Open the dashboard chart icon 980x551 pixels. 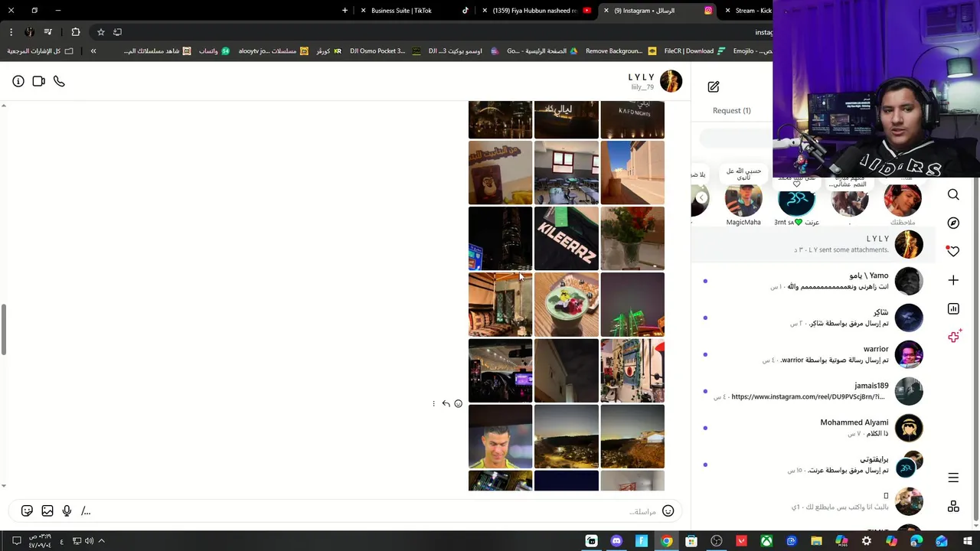(953, 308)
